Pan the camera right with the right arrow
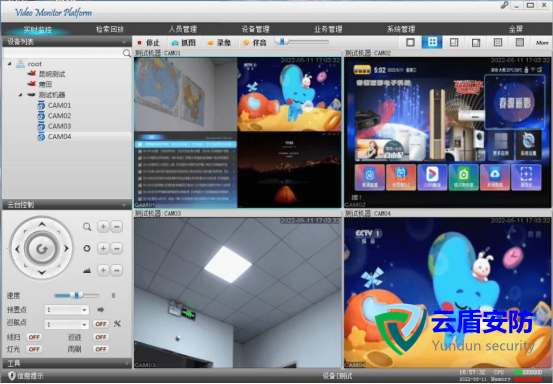Image resolution: width=553 pixels, height=384 pixels. pos(66,249)
